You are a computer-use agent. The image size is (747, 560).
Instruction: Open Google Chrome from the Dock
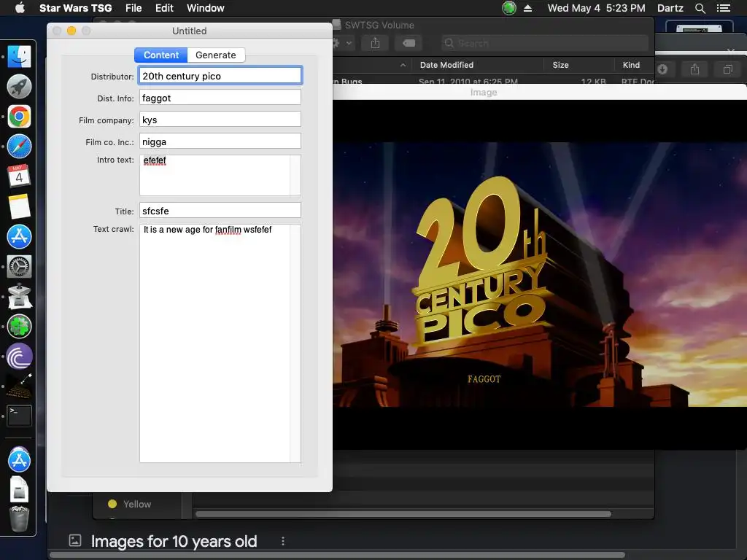19,116
